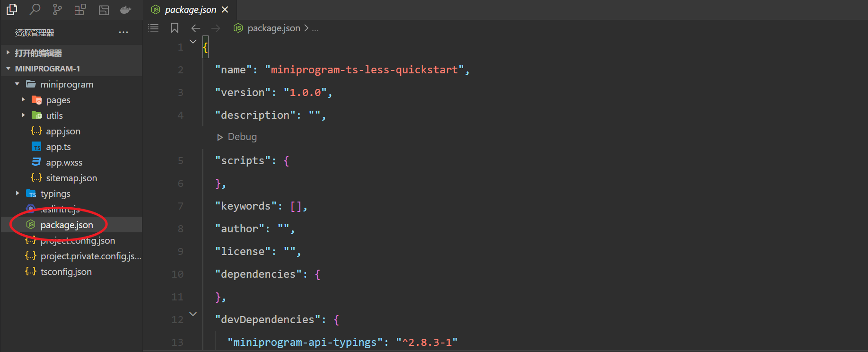This screenshot has width=868, height=352.
Task: Open the Search magnifier icon
Action: click(x=35, y=9)
